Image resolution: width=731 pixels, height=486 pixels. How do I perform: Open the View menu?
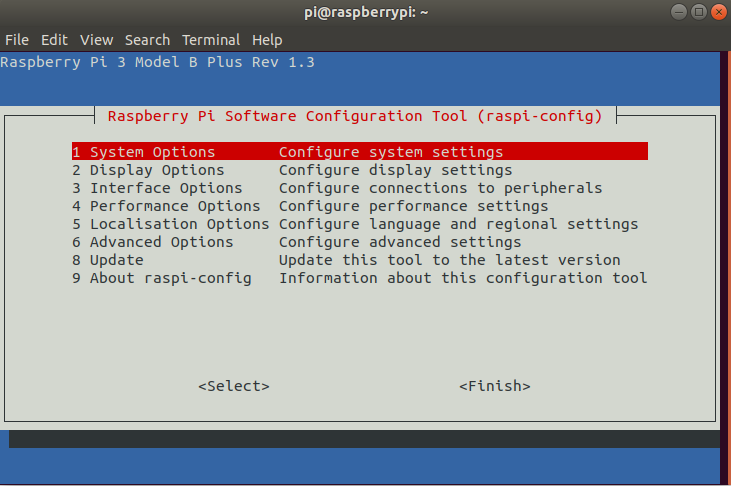click(97, 40)
